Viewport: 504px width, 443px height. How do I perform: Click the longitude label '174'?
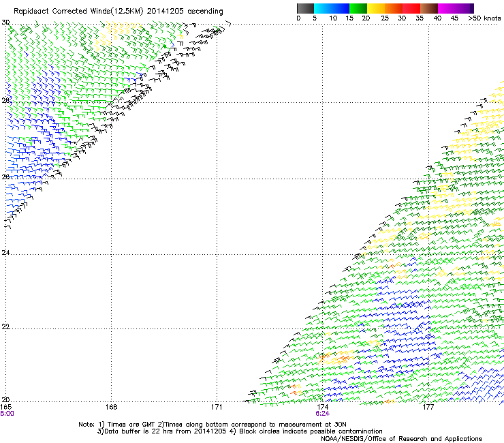pos(322,407)
